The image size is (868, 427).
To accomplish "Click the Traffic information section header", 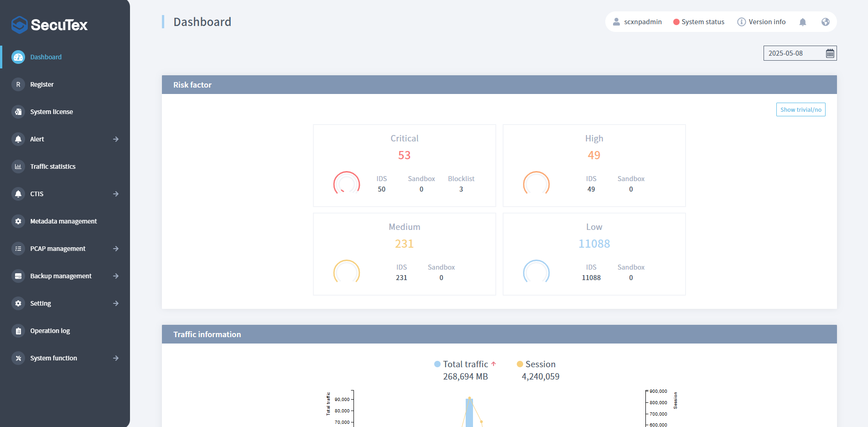I will (499, 334).
